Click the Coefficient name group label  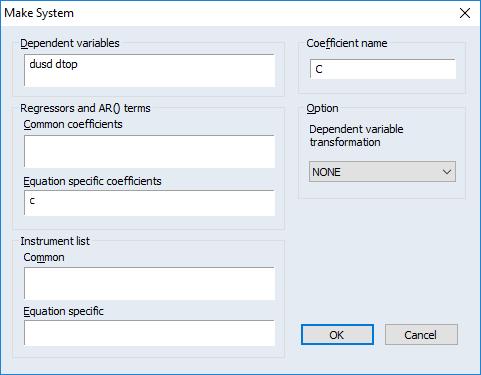pyautogui.click(x=347, y=43)
